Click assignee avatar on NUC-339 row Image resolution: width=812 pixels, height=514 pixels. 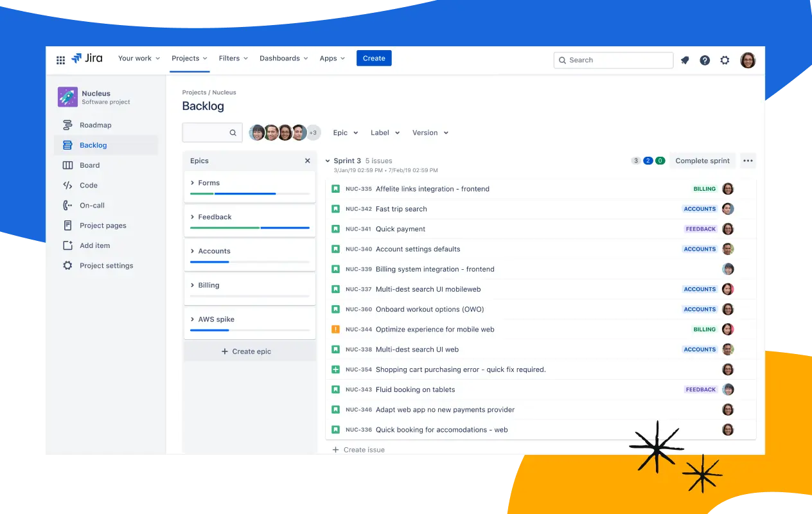(728, 269)
